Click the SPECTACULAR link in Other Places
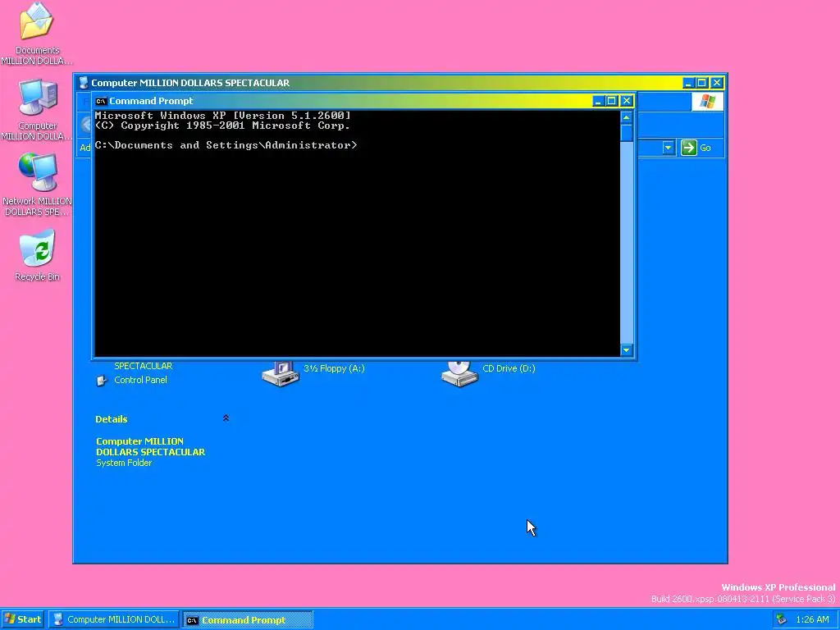Screen dimensions: 840x630 [x=143, y=366]
